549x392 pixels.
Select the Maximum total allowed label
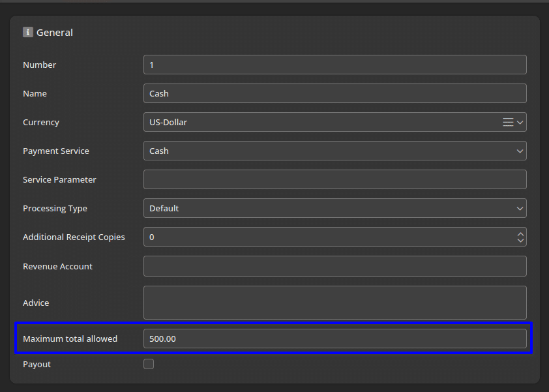(70, 339)
